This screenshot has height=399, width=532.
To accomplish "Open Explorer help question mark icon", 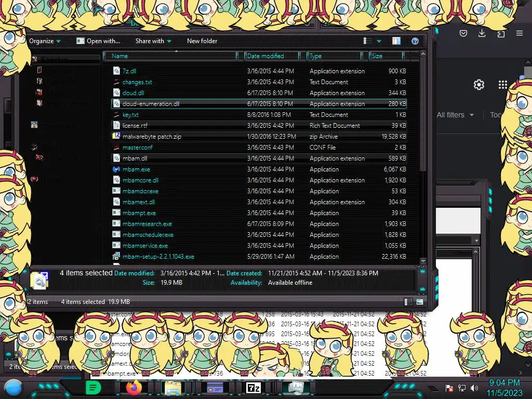I will click(x=415, y=41).
